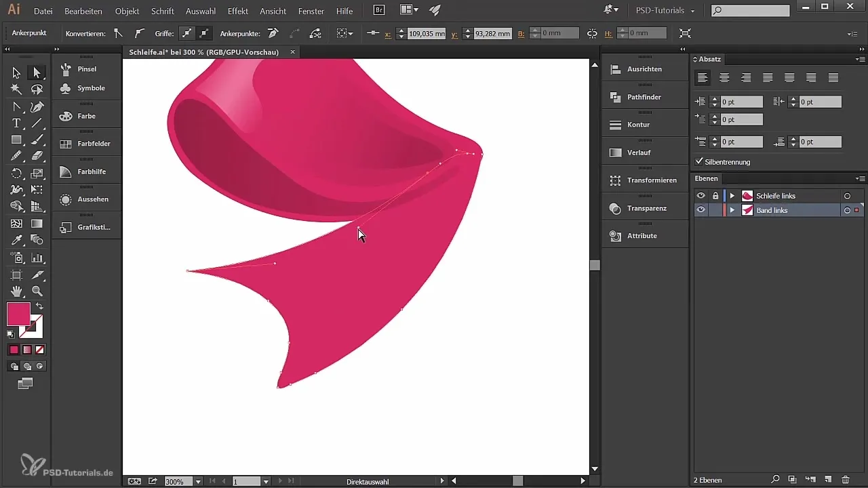Open Adobe Bridge via Br icon
This screenshot has height=488, width=868.
(380, 10)
